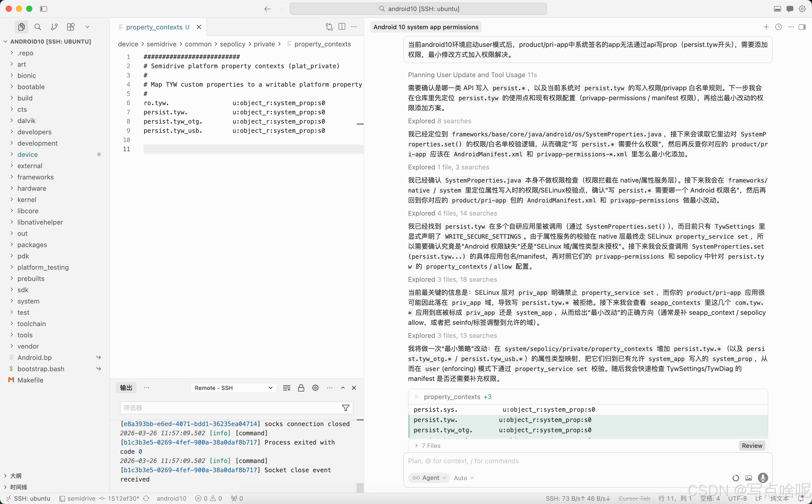Click the microphone voice input icon
Viewport: 812px width, 504px height.
point(763,478)
